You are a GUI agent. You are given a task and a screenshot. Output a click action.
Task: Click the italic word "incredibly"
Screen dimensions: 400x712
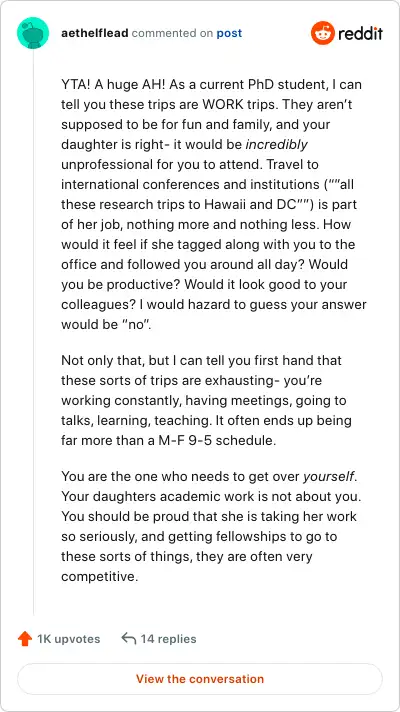click(276, 144)
